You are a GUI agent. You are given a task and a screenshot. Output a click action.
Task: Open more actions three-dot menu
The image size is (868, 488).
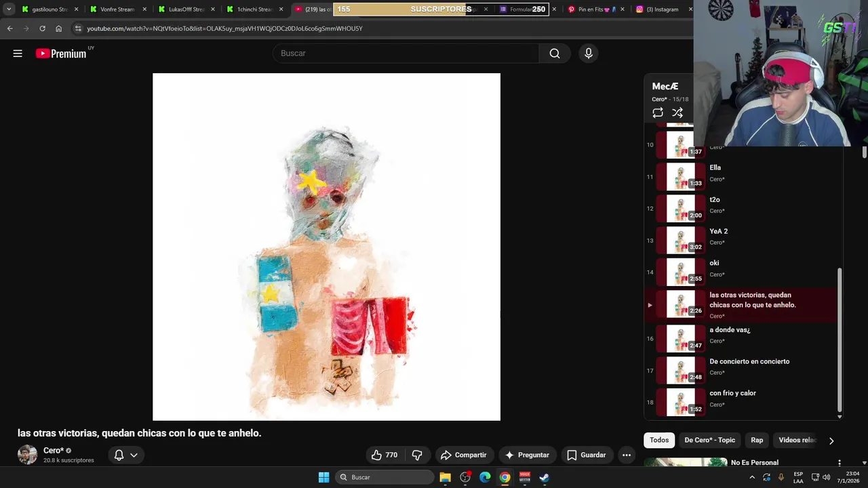pos(627,455)
